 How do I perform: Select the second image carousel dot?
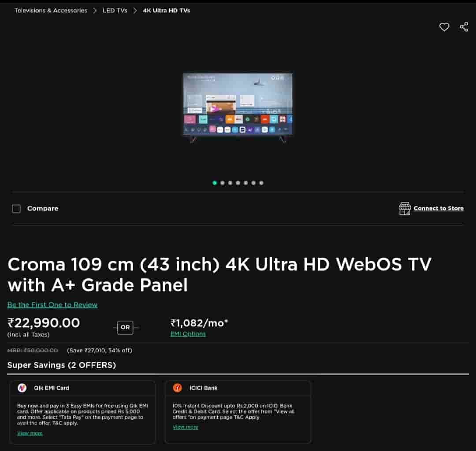point(223,183)
